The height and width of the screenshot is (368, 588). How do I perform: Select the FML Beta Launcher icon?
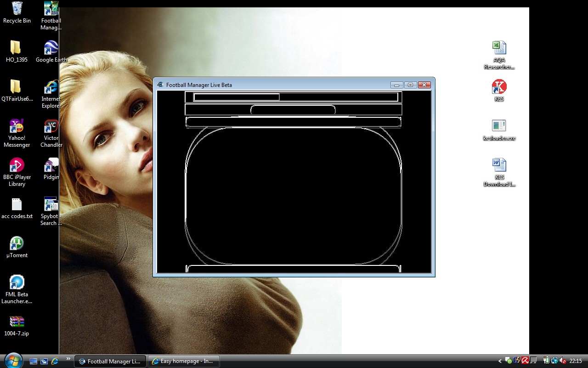(17, 289)
